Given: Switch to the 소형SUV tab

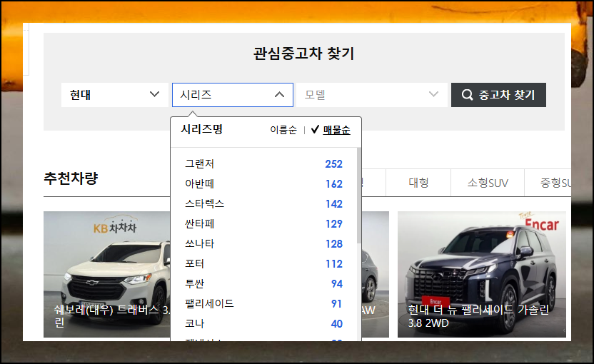Looking at the screenshot, I should tap(488, 183).
